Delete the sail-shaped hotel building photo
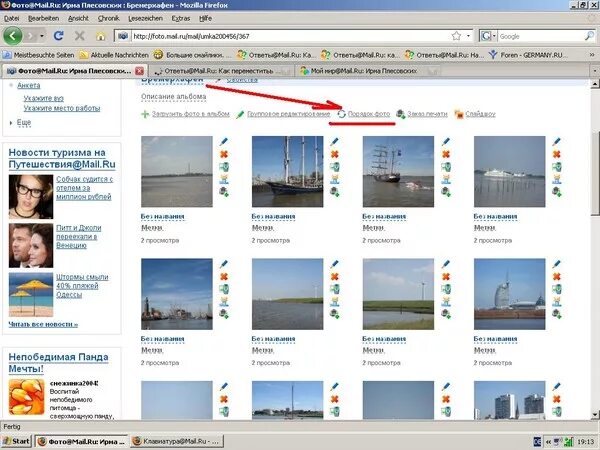Screen dimensions: 600x450 [x=556, y=277]
